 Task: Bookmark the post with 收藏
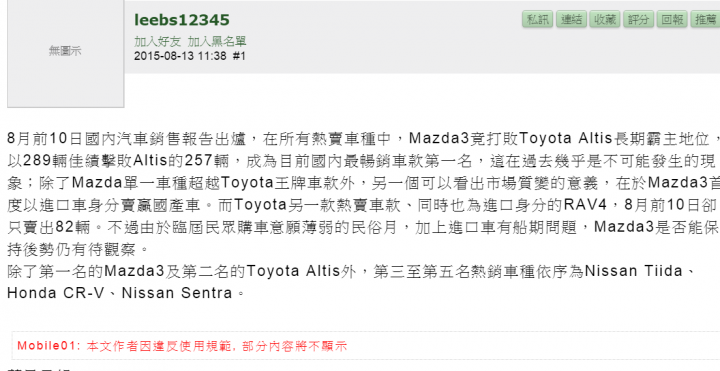(605, 19)
